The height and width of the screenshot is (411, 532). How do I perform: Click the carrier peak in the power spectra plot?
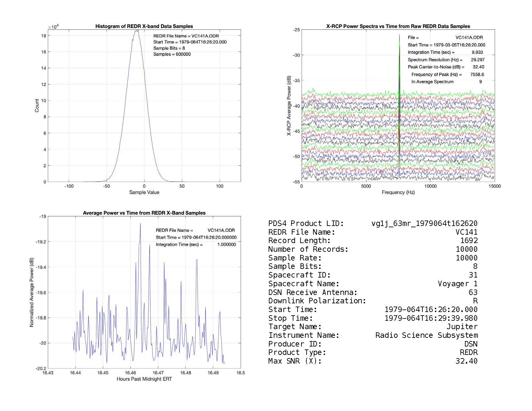(x=399, y=36)
